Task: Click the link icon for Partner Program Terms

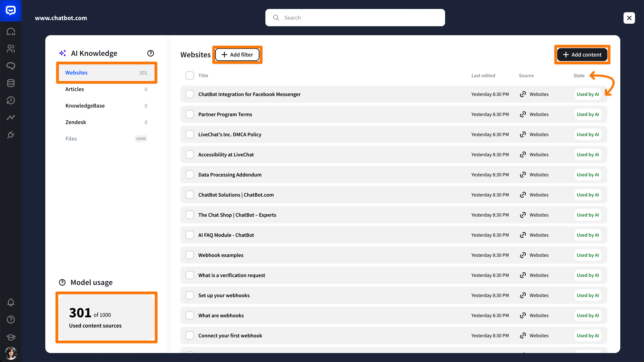Action: click(523, 114)
